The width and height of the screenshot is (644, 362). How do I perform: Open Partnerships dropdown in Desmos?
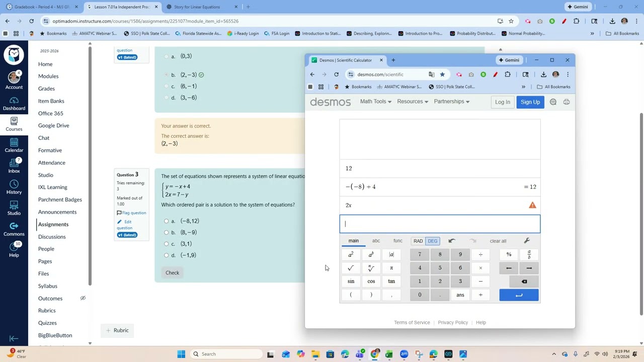(x=452, y=102)
